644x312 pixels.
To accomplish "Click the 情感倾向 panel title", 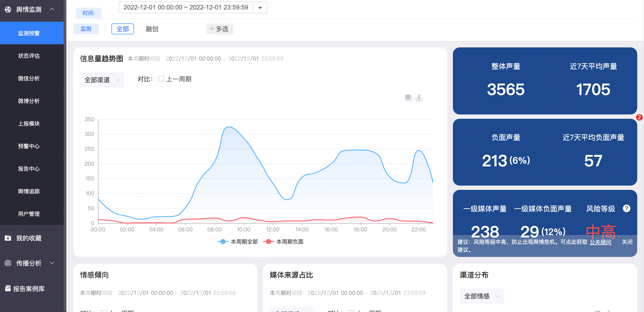I will point(94,275).
